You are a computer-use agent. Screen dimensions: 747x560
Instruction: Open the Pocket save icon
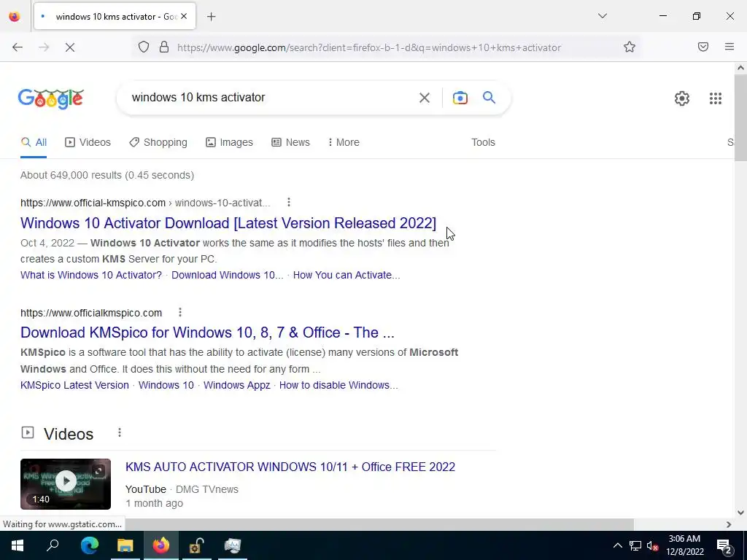click(703, 47)
